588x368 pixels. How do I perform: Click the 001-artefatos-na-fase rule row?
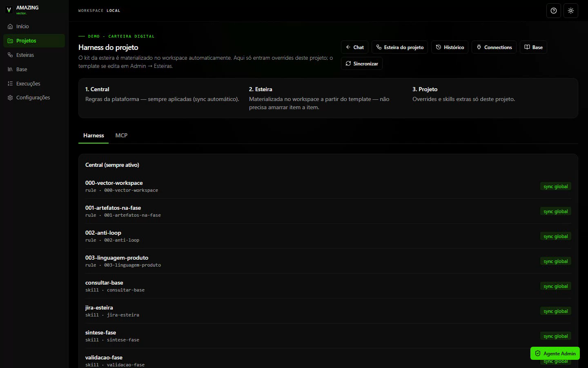coord(328,211)
